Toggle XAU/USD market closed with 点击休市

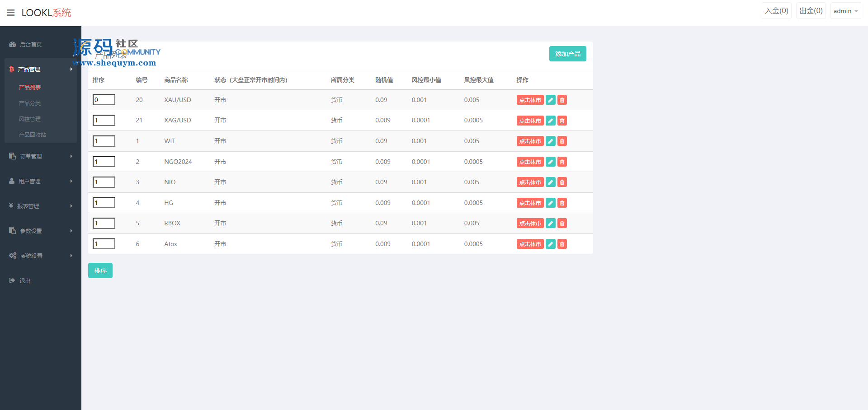coord(530,100)
